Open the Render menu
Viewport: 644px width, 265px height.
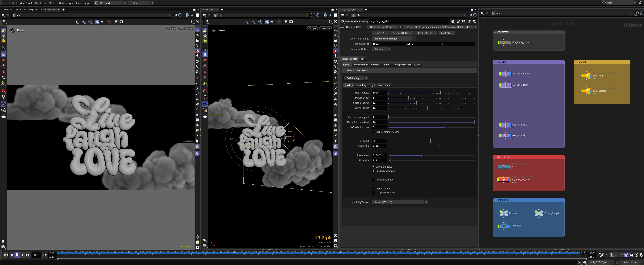point(20,3)
